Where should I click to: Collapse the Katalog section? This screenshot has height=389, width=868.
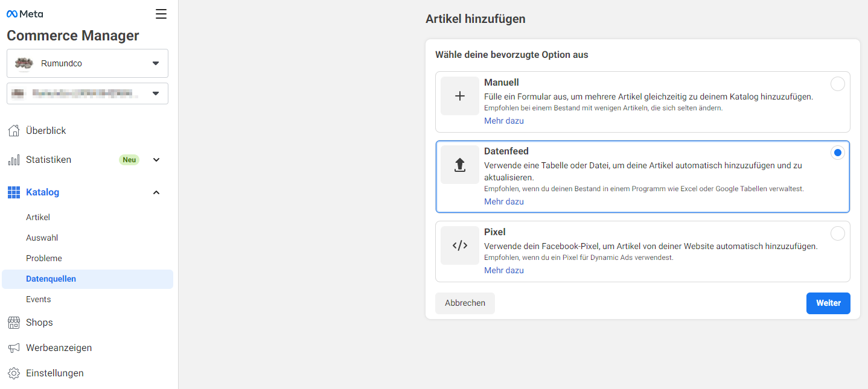(156, 192)
